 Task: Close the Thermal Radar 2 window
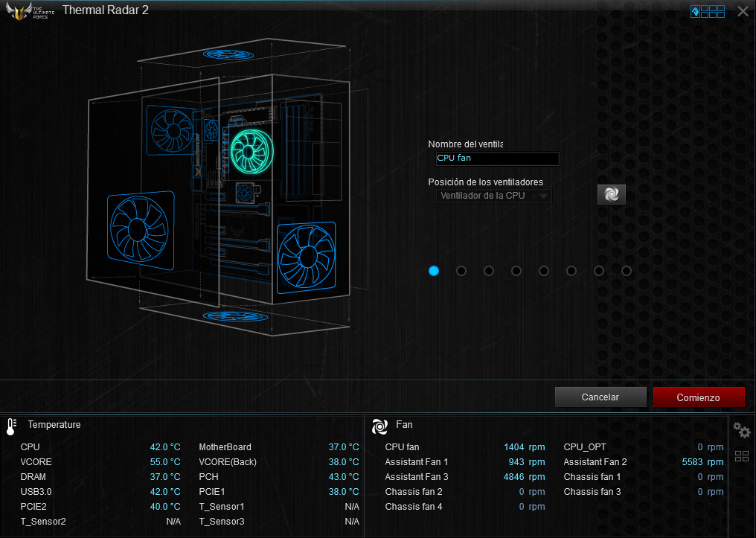(743, 11)
